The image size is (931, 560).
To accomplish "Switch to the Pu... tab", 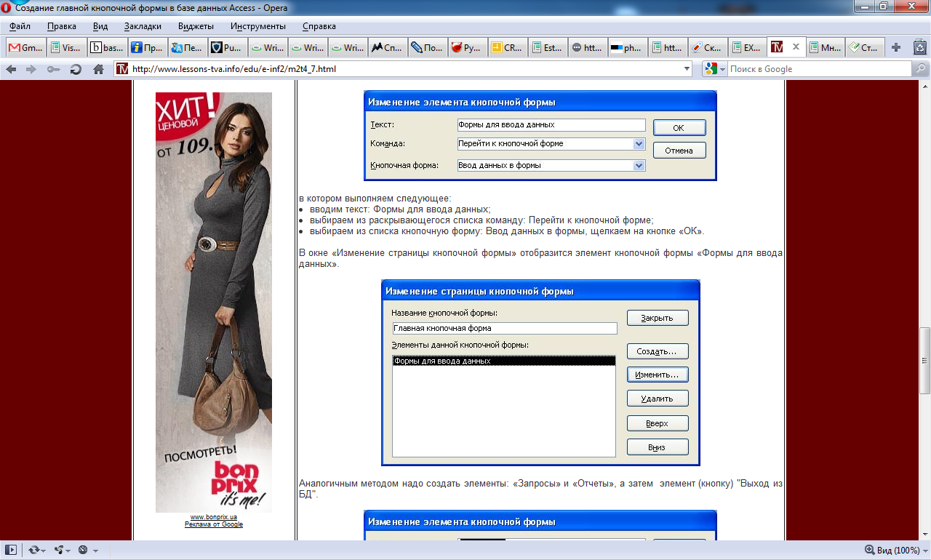I will click(x=227, y=47).
